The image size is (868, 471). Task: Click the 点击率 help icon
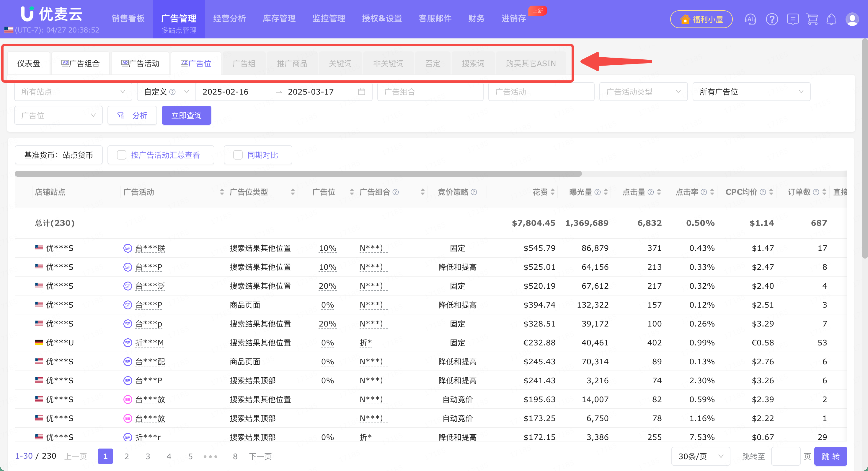704,192
